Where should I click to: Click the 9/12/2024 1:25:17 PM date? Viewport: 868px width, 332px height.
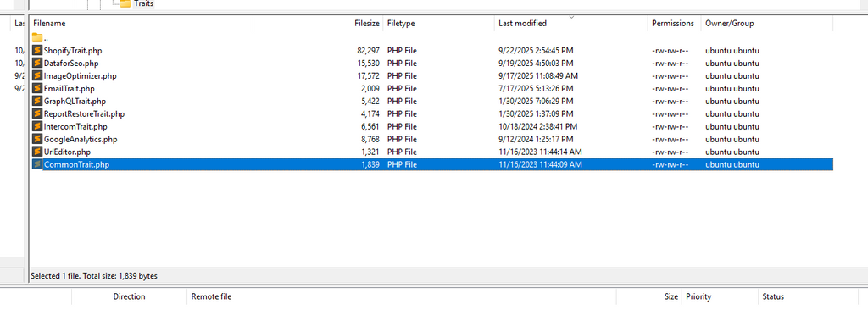(x=536, y=140)
